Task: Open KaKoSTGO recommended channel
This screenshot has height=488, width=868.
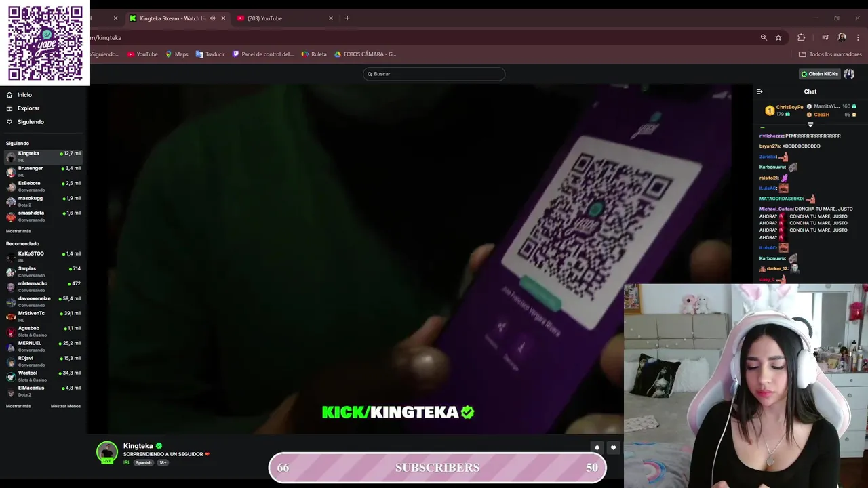Action: (43, 257)
